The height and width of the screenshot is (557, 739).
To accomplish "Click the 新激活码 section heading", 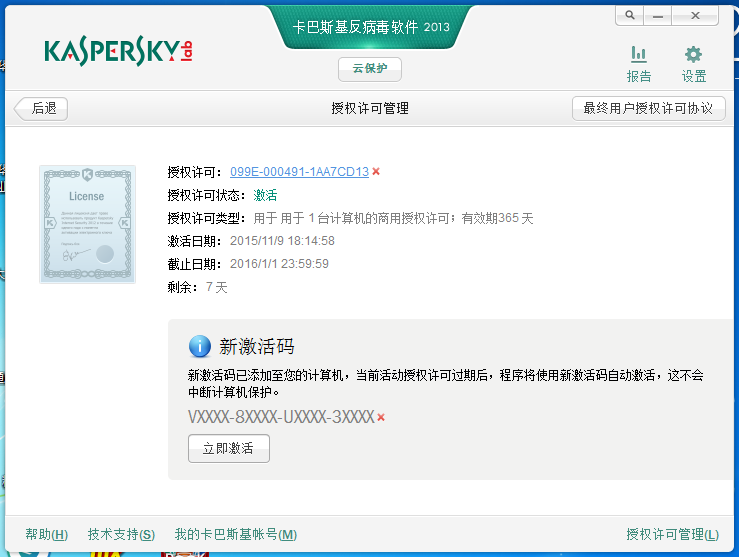I will coord(257,347).
